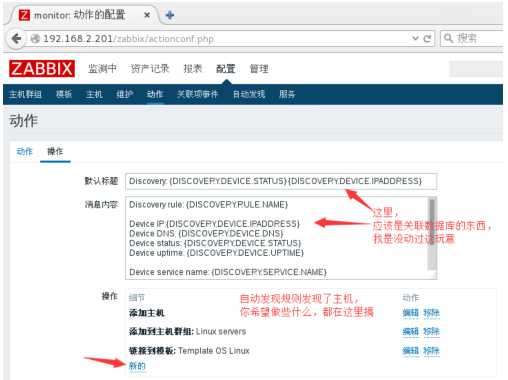Edit the Template OS Linux operation
508x380 pixels.
(x=410, y=351)
